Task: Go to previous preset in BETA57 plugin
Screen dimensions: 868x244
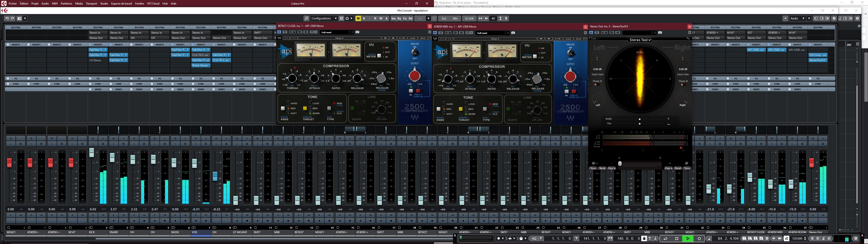Action: (x=385, y=38)
